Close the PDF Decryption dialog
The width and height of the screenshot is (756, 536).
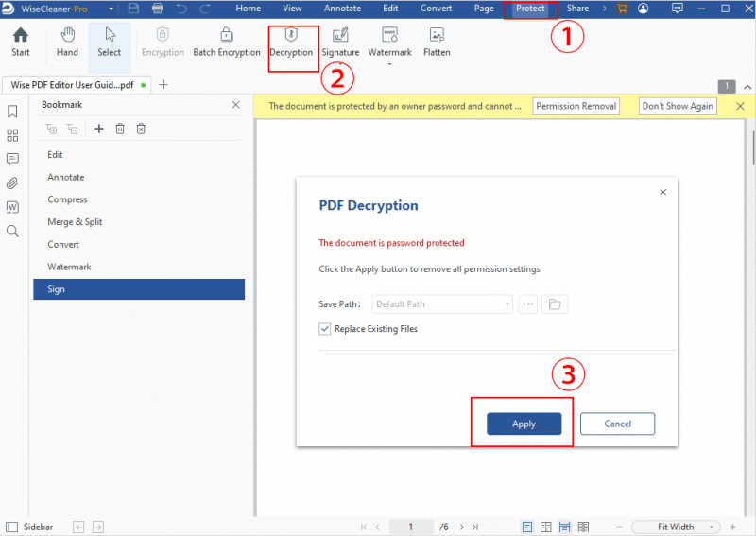pyautogui.click(x=663, y=192)
